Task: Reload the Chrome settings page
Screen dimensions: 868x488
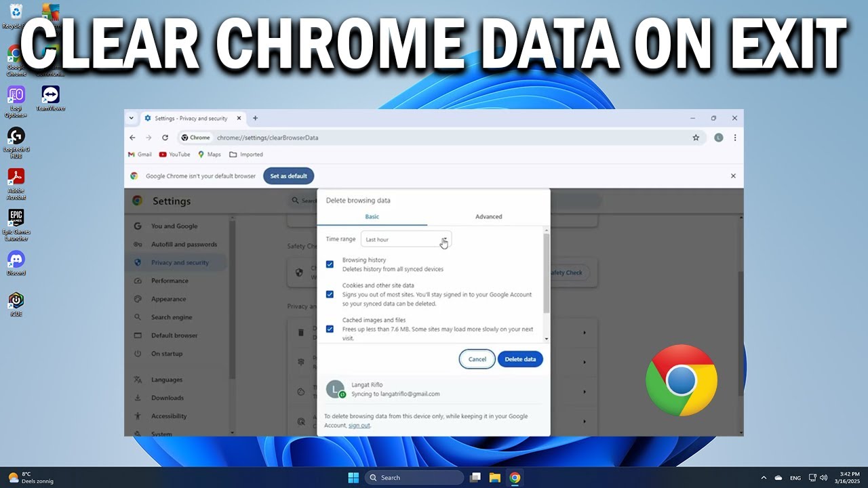Action: 165,138
